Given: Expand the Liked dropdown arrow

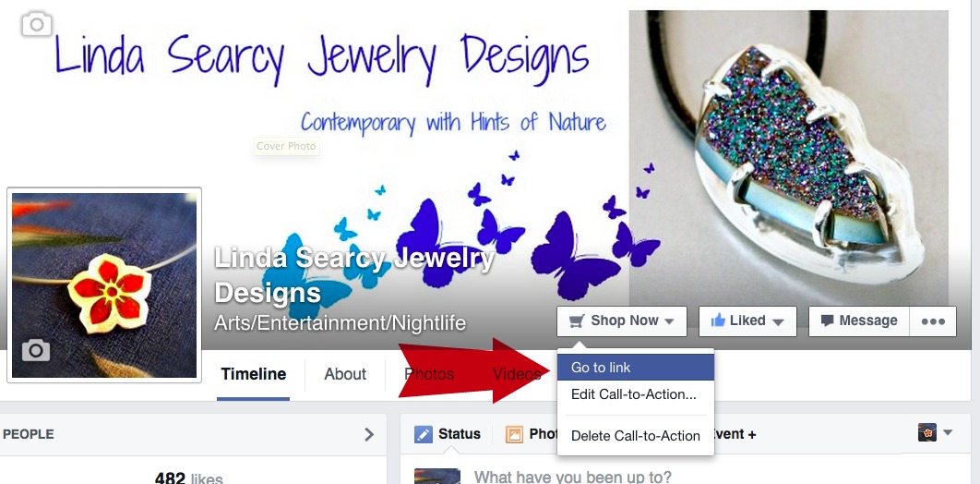Looking at the screenshot, I should (x=778, y=322).
